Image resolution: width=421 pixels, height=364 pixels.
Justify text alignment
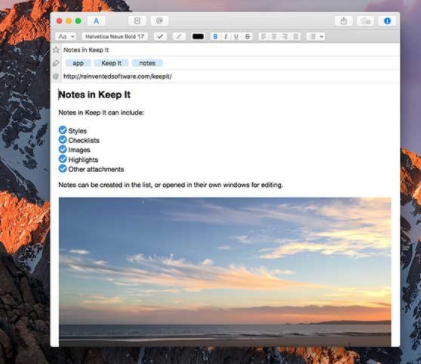(296, 37)
